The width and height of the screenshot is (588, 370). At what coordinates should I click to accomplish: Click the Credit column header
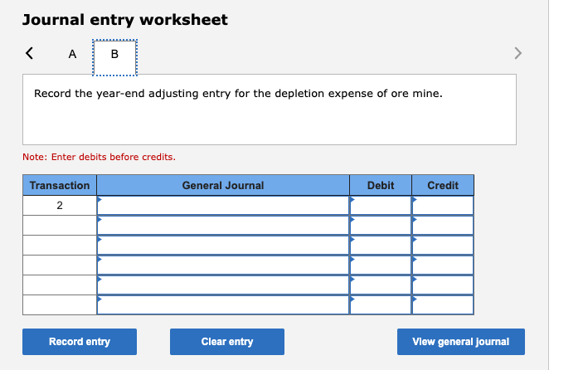(x=443, y=185)
